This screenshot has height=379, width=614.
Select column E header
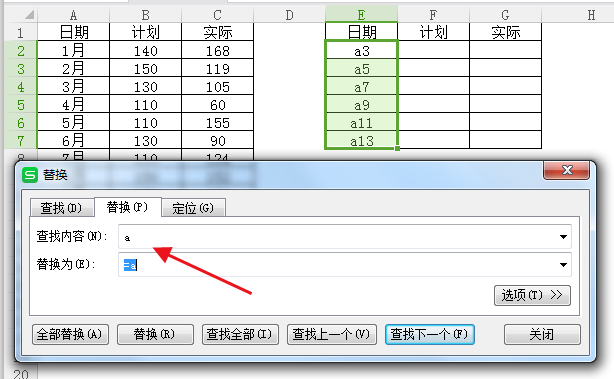pyautogui.click(x=361, y=15)
